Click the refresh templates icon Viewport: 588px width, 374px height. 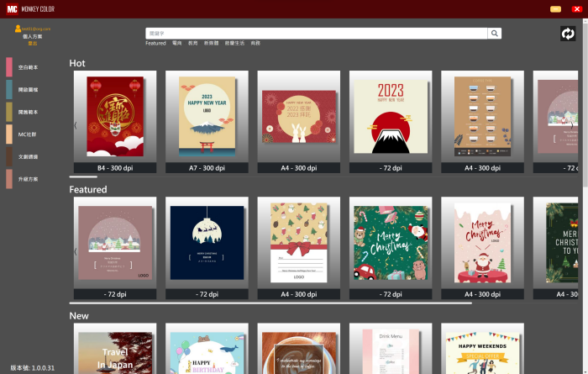pyautogui.click(x=569, y=34)
